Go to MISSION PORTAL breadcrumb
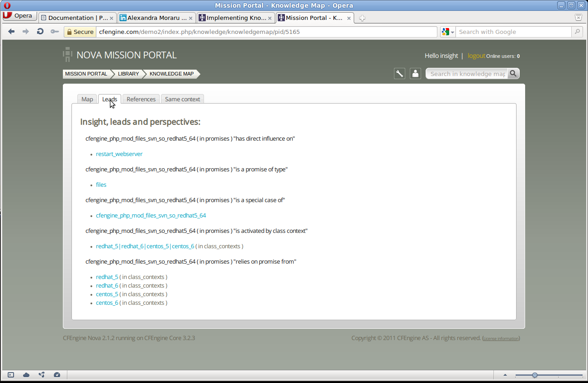 (86, 74)
